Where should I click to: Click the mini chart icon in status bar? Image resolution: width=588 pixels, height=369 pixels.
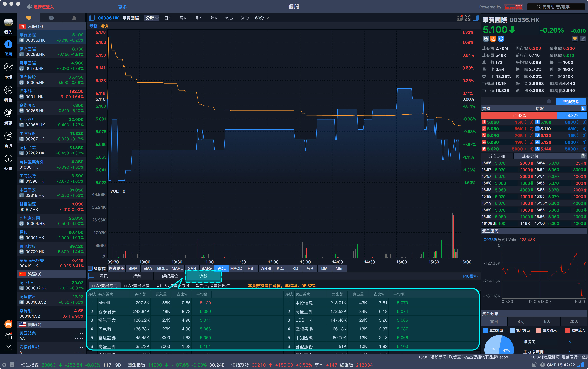12,365
